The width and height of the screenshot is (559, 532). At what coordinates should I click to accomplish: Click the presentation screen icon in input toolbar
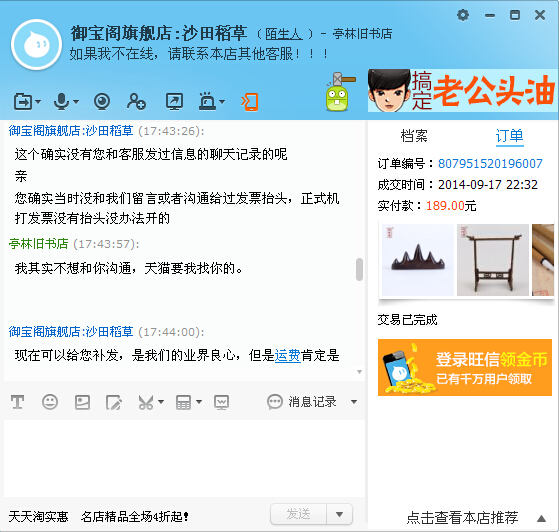221,402
